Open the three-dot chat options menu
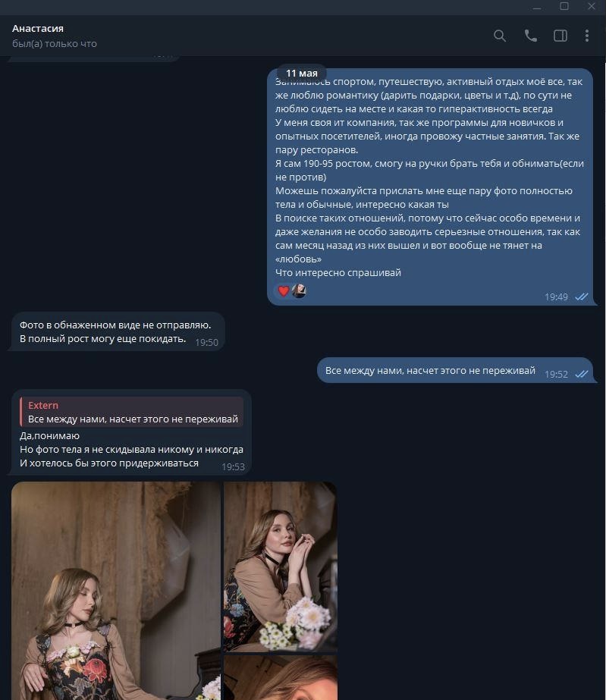This screenshot has width=606, height=700. (x=587, y=36)
